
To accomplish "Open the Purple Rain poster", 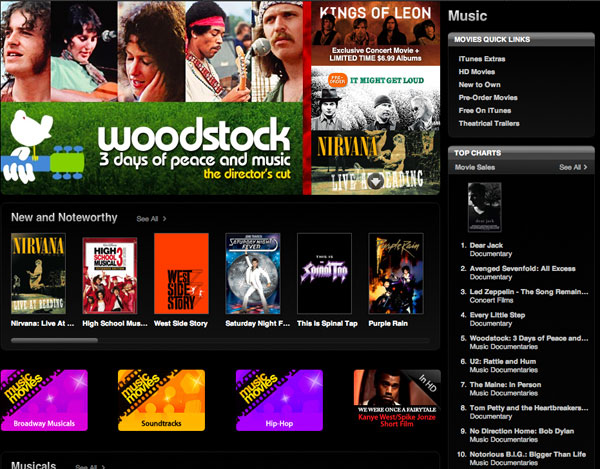I will pos(396,274).
